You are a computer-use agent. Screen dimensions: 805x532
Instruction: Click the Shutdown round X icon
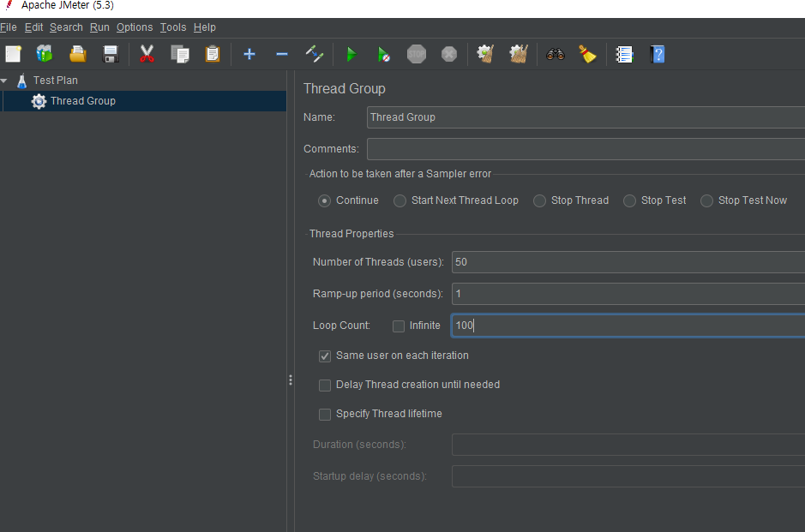click(x=449, y=54)
